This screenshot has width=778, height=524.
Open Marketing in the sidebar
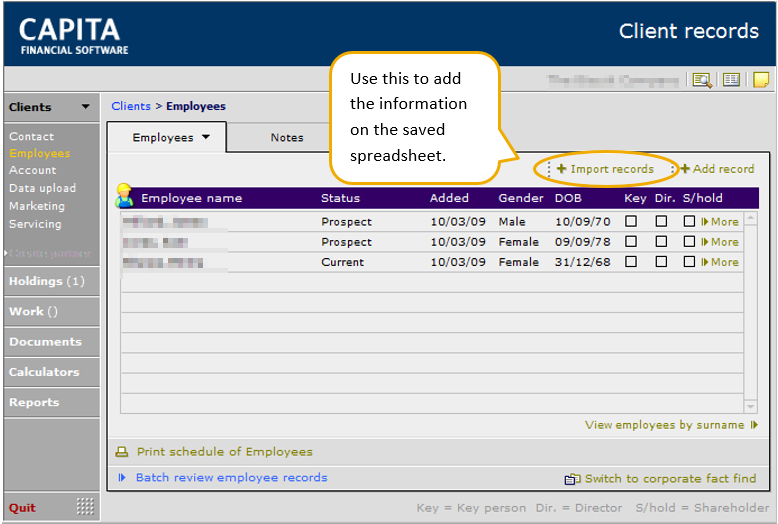37,206
